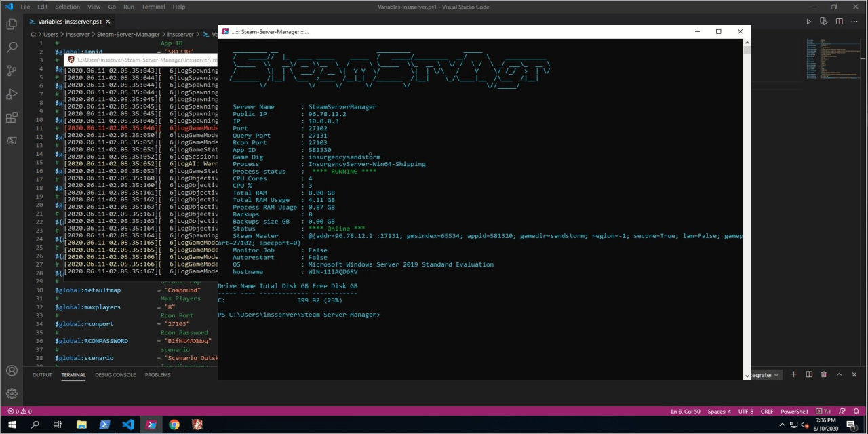The image size is (868, 434).
Task: Go to line via Ln 6, Col 50
Action: 686,411
